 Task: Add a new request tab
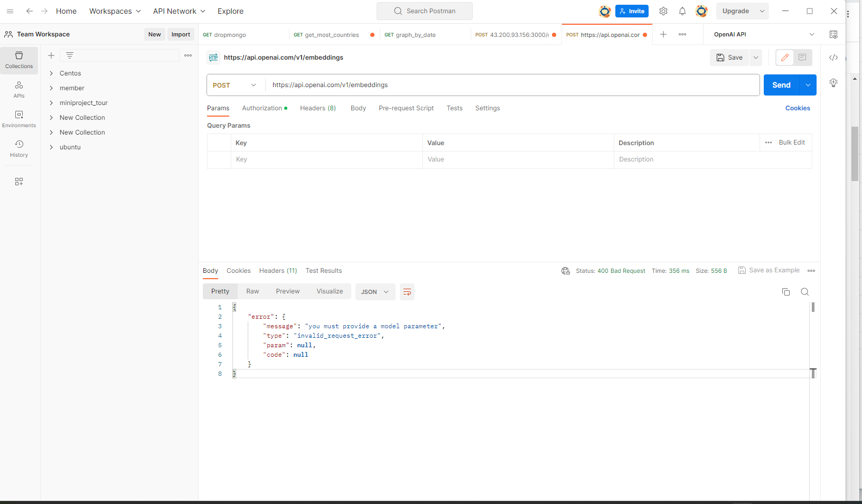(x=663, y=34)
